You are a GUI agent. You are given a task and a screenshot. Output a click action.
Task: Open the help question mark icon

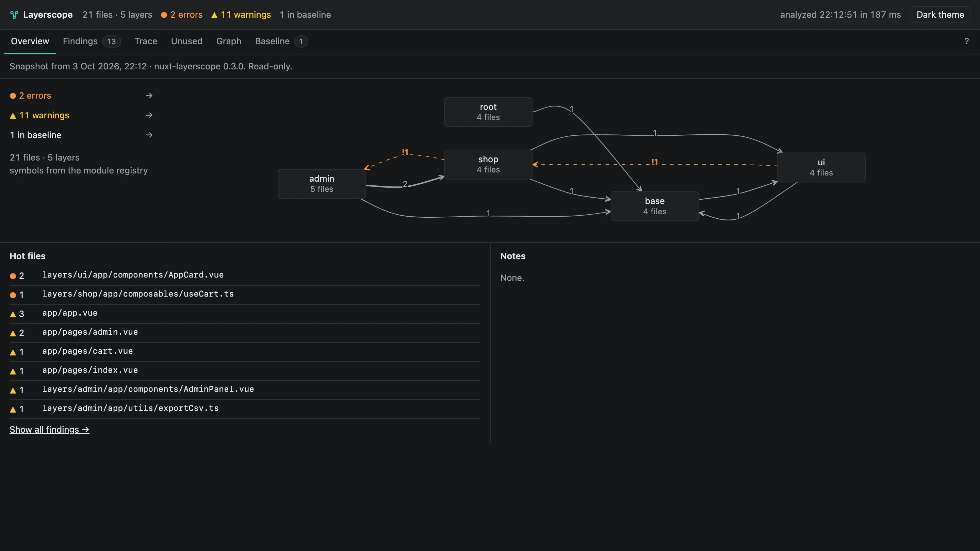pyautogui.click(x=966, y=41)
